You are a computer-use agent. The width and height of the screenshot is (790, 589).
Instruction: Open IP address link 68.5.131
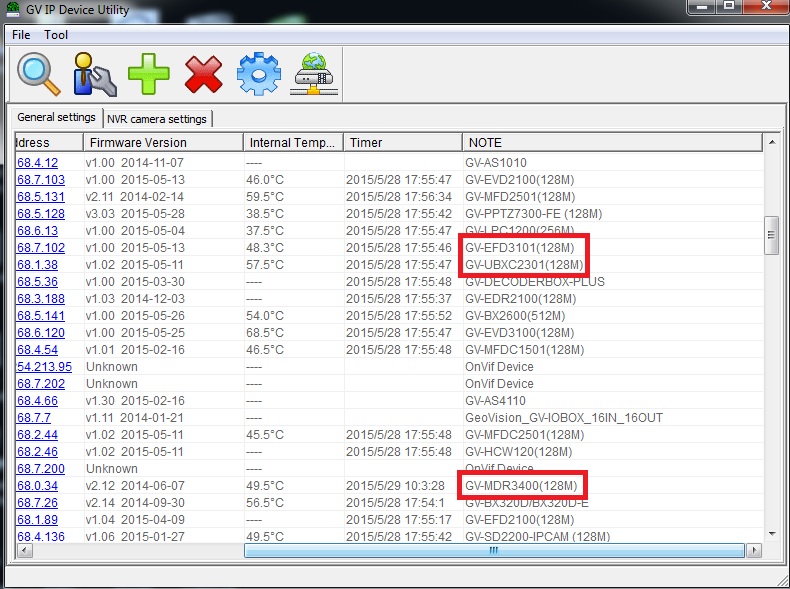click(x=41, y=197)
